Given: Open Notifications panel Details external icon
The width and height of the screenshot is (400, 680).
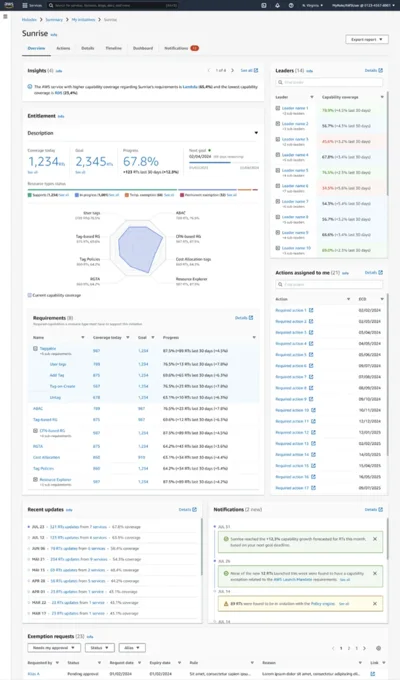Looking at the screenshot, I should (x=380, y=510).
